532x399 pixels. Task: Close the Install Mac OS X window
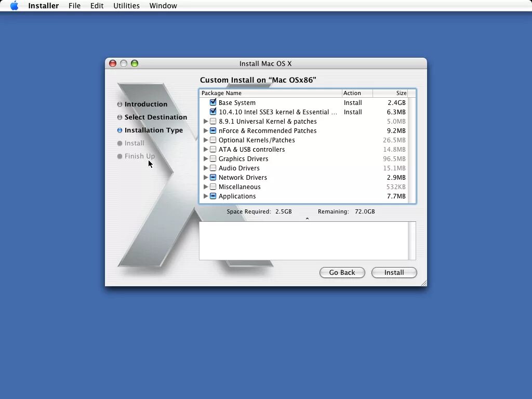tap(113, 63)
